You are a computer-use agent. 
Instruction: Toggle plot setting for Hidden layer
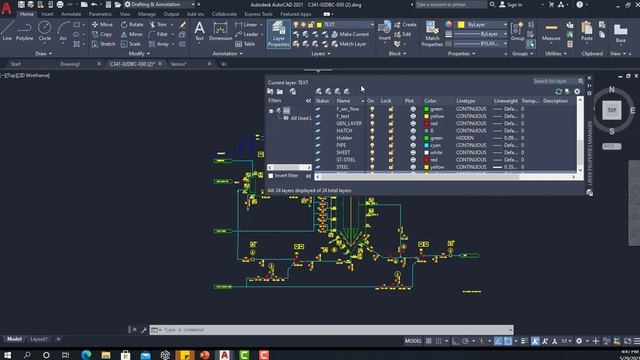(x=413, y=138)
